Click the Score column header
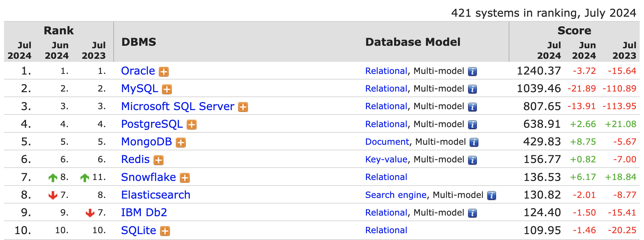 [574, 31]
